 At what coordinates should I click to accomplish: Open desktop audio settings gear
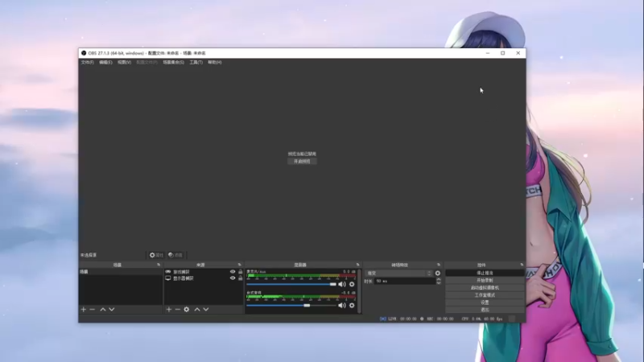point(352,306)
